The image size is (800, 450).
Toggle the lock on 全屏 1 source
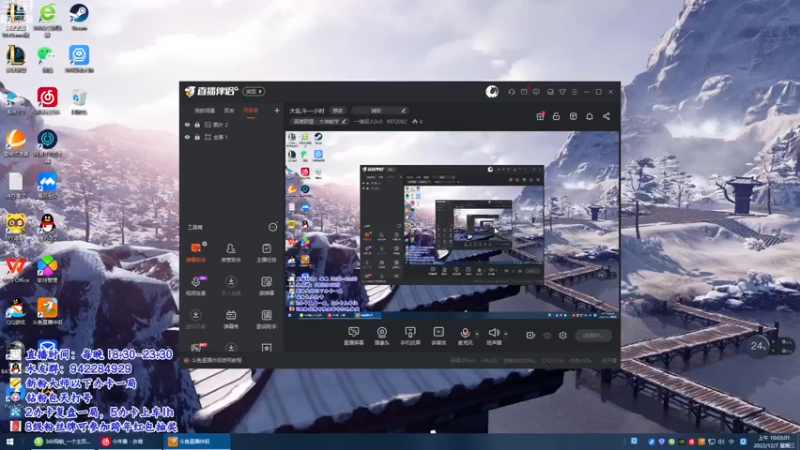[197, 137]
